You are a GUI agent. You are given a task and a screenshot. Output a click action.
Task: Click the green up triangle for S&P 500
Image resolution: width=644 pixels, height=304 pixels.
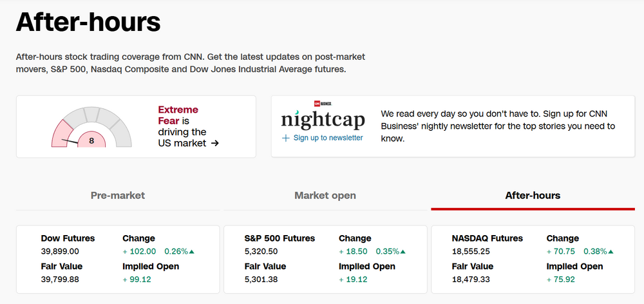point(403,251)
